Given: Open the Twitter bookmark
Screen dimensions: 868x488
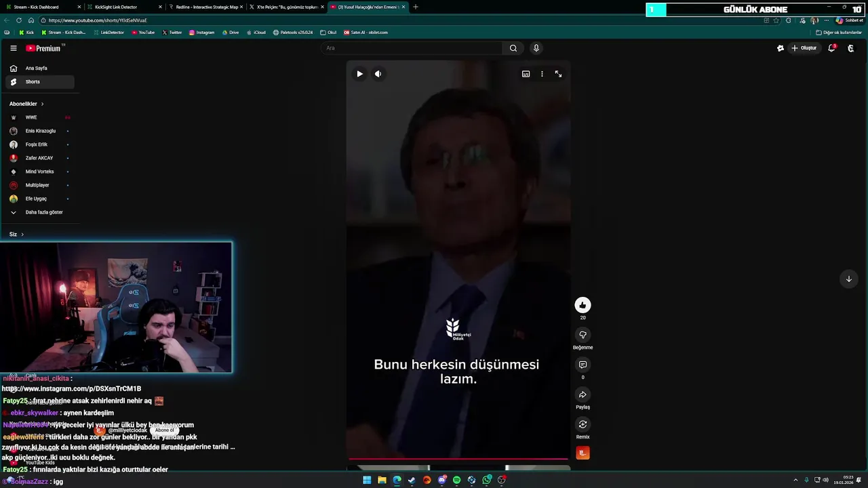Looking at the screenshot, I should point(172,33).
